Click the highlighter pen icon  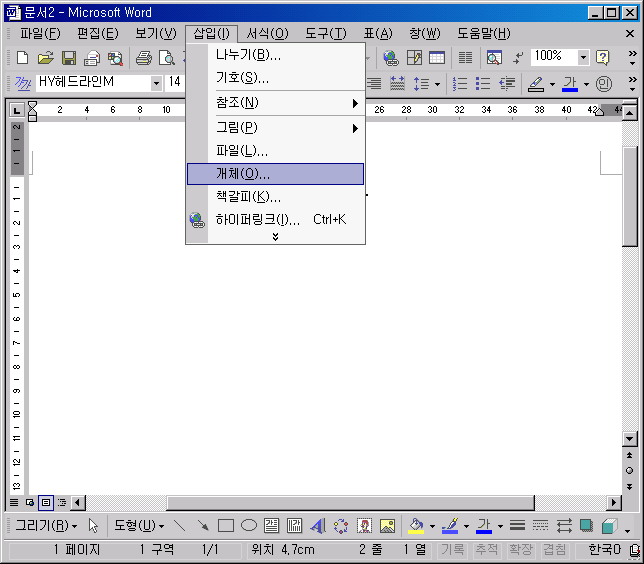[536, 84]
